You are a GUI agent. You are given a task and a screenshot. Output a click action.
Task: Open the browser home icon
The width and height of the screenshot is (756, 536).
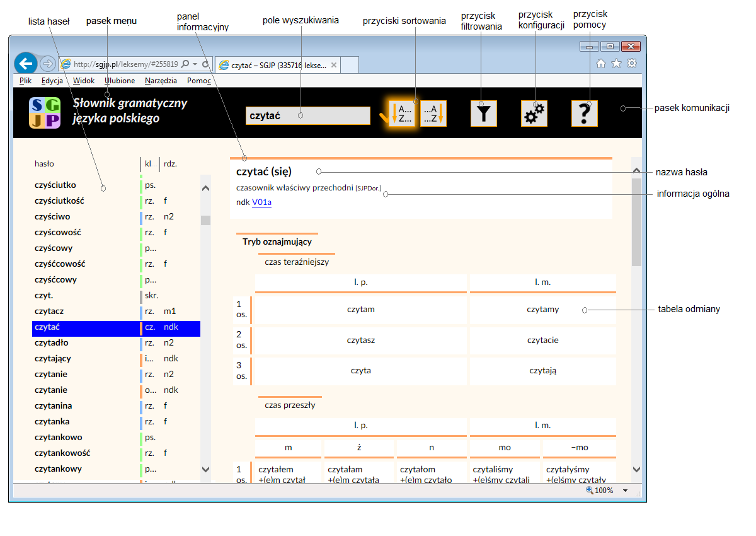(x=601, y=63)
